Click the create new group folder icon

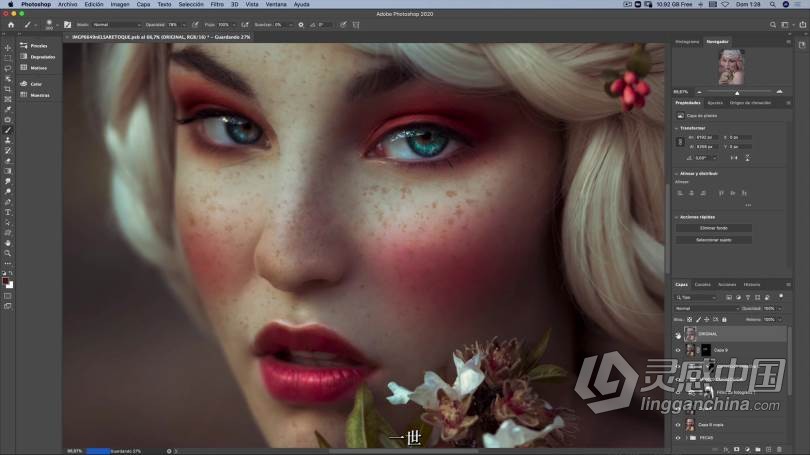point(758,450)
